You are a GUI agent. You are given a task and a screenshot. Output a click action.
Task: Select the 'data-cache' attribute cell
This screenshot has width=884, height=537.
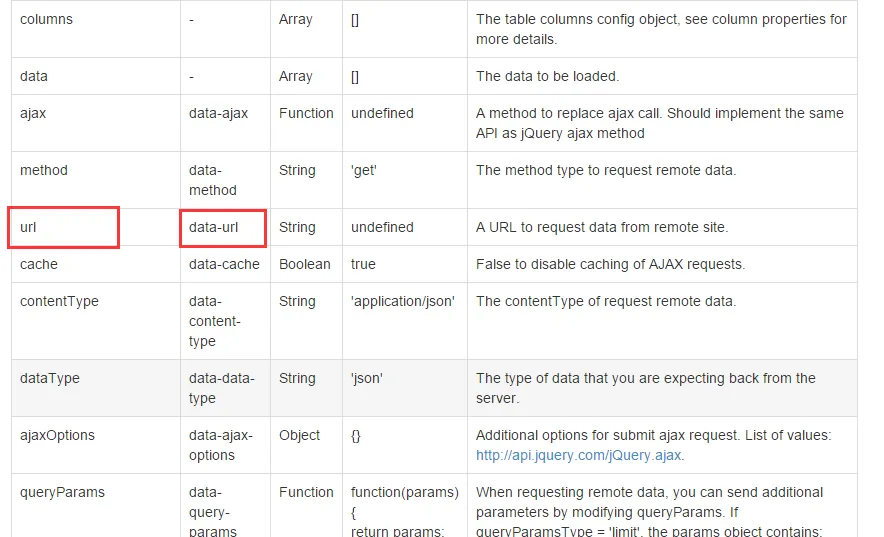click(224, 264)
